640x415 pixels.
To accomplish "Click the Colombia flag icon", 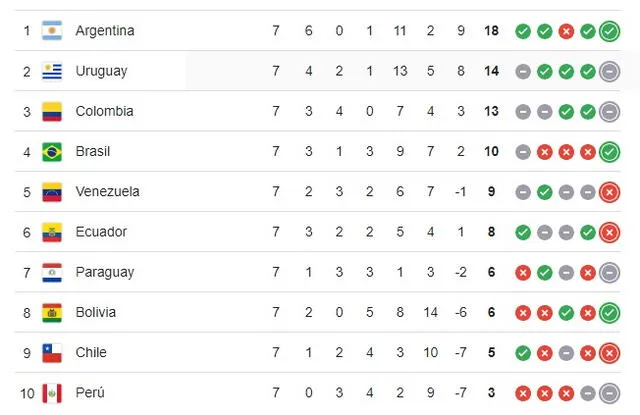I will (52, 111).
